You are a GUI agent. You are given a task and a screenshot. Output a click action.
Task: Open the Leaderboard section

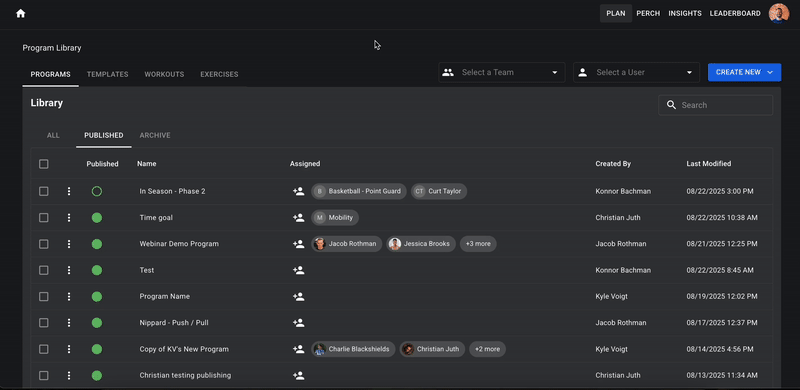[735, 14]
